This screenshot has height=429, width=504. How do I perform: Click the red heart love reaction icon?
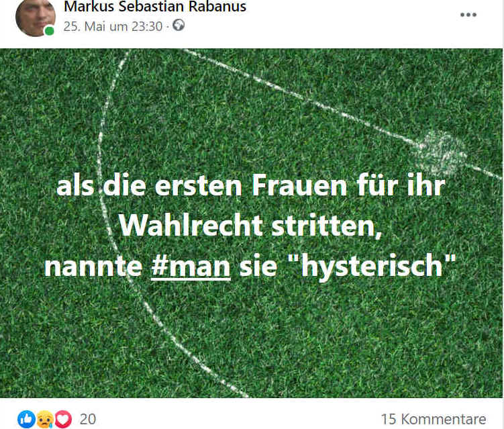tap(63, 419)
